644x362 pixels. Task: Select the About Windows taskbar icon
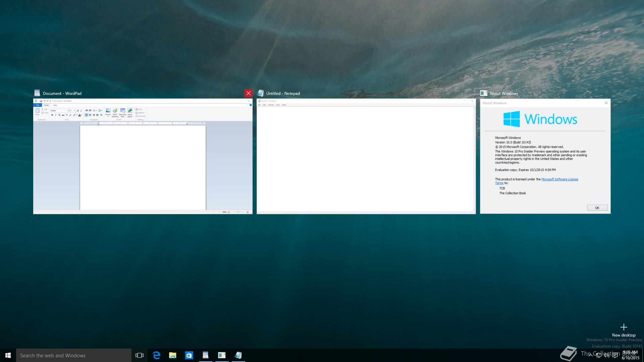click(222, 355)
